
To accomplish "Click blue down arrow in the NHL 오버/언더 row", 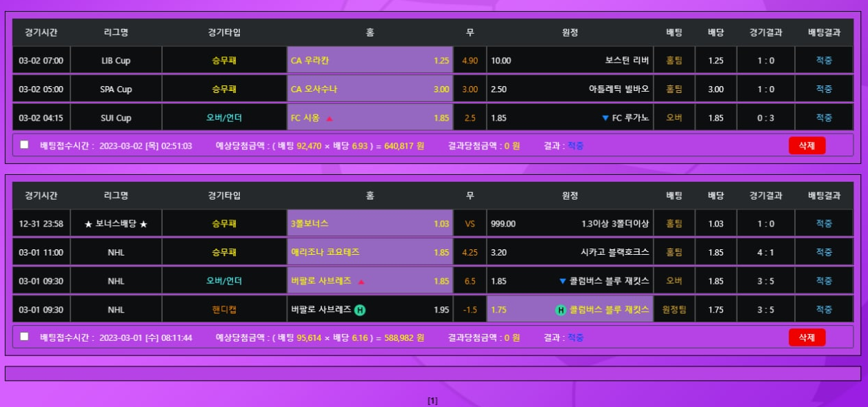I will (x=563, y=282).
